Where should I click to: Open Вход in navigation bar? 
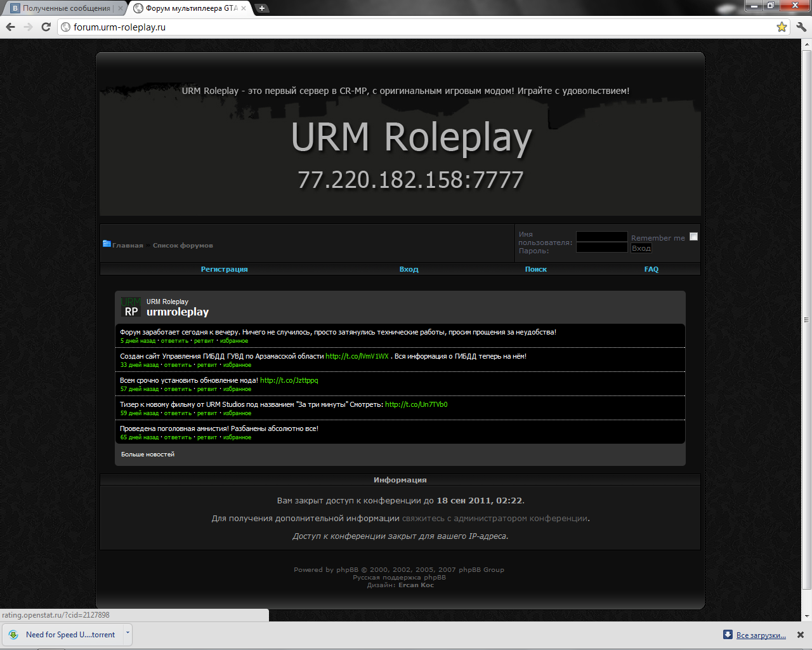(x=409, y=269)
